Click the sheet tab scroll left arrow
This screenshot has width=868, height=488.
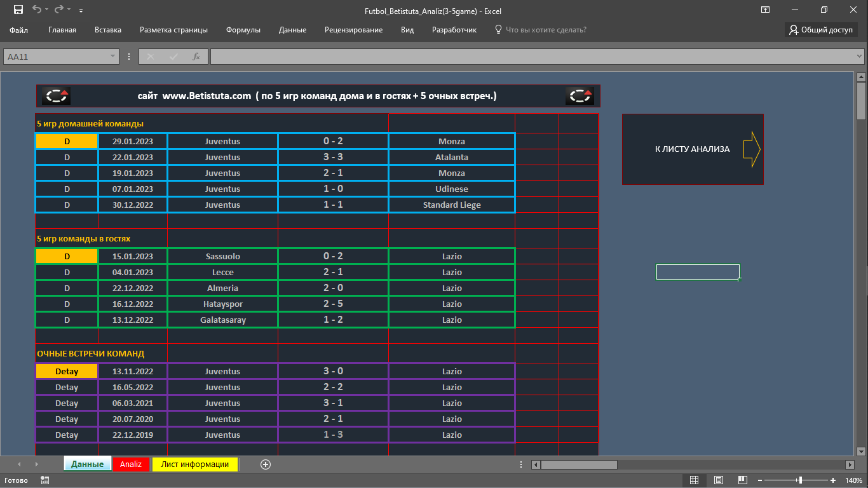point(19,464)
